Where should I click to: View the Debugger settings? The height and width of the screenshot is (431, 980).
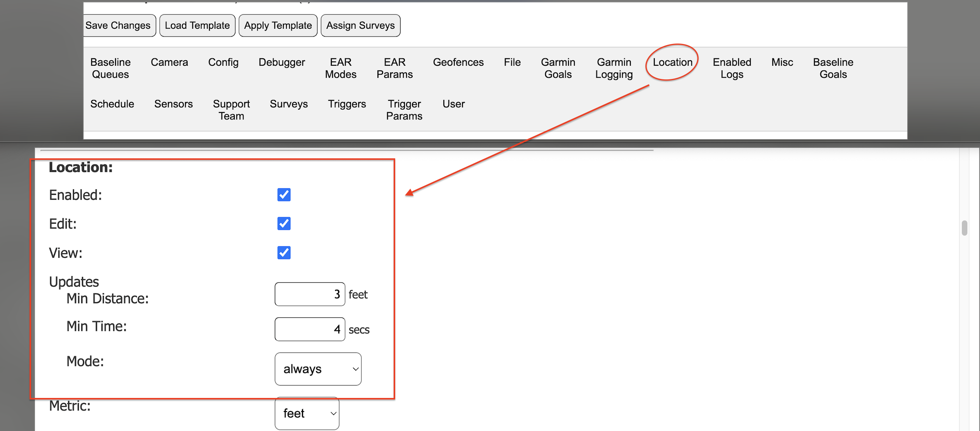pyautogui.click(x=282, y=62)
